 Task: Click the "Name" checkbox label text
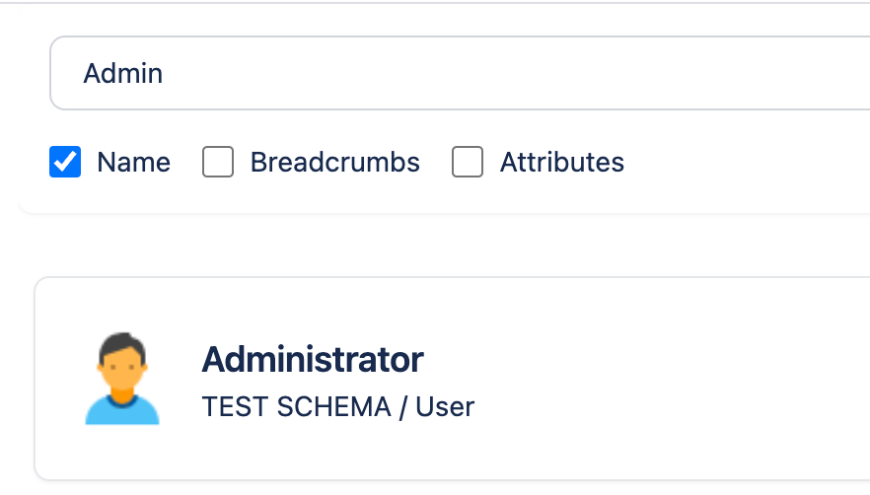tap(133, 162)
